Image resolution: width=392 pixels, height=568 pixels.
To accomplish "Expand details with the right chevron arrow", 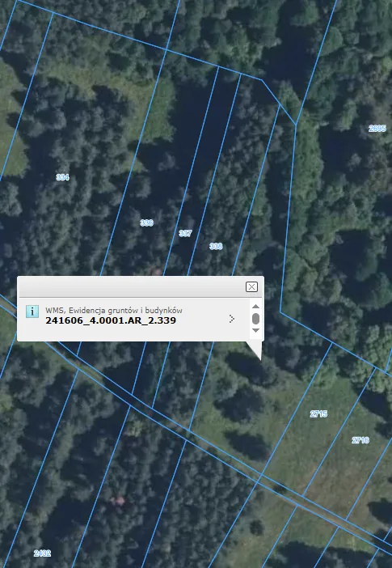I will point(232,319).
